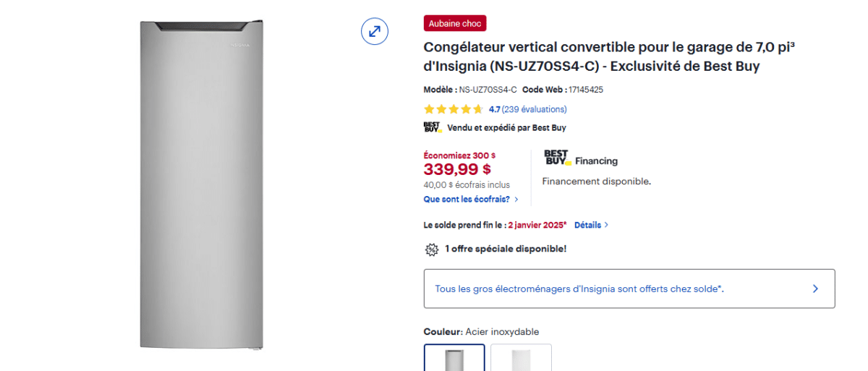Open the Détails link for the sale end date

coord(587,225)
